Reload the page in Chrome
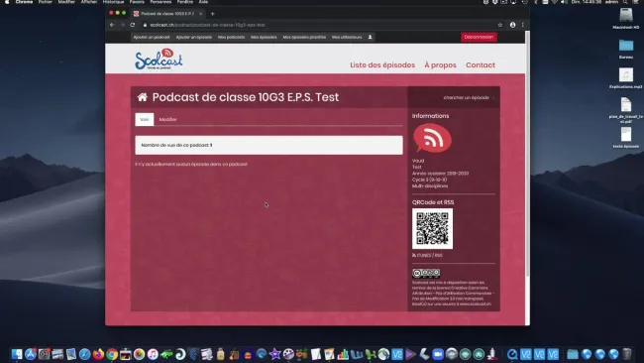 (x=132, y=25)
